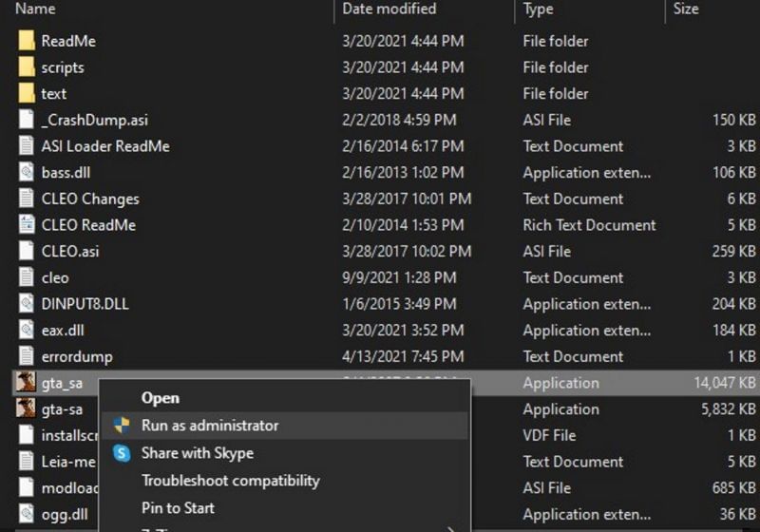Choose Open from the context menu
The height and width of the screenshot is (532, 760).
coord(160,398)
